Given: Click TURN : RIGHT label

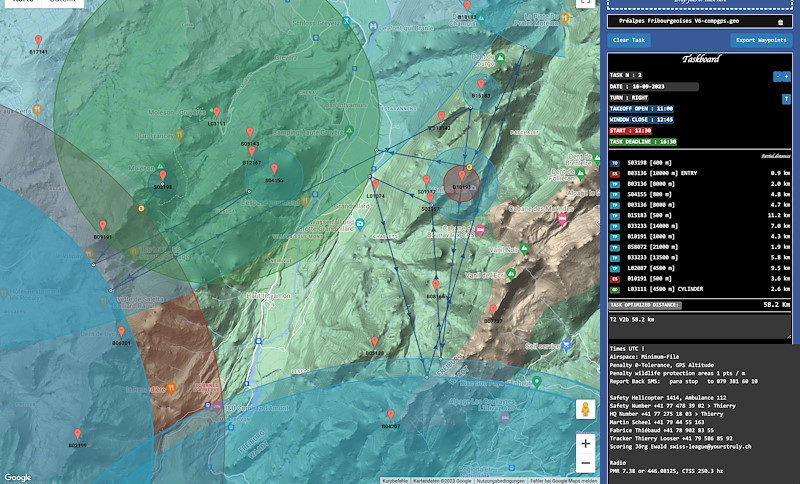Looking at the screenshot, I should pyautogui.click(x=629, y=98).
